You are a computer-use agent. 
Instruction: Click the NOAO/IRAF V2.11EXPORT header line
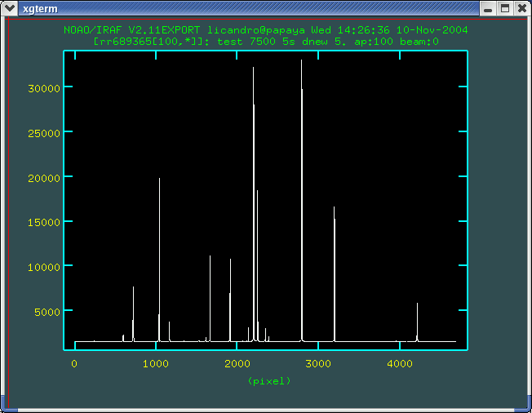(265, 30)
